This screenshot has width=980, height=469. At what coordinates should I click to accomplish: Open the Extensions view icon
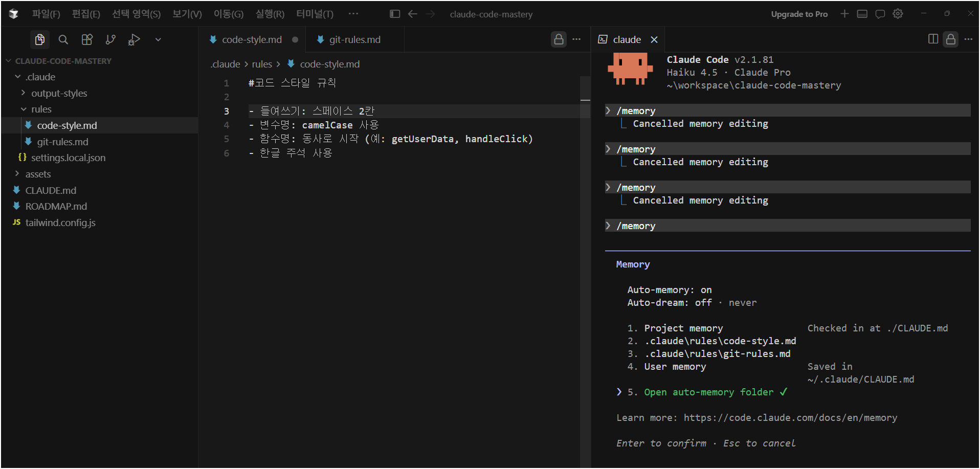pos(87,39)
